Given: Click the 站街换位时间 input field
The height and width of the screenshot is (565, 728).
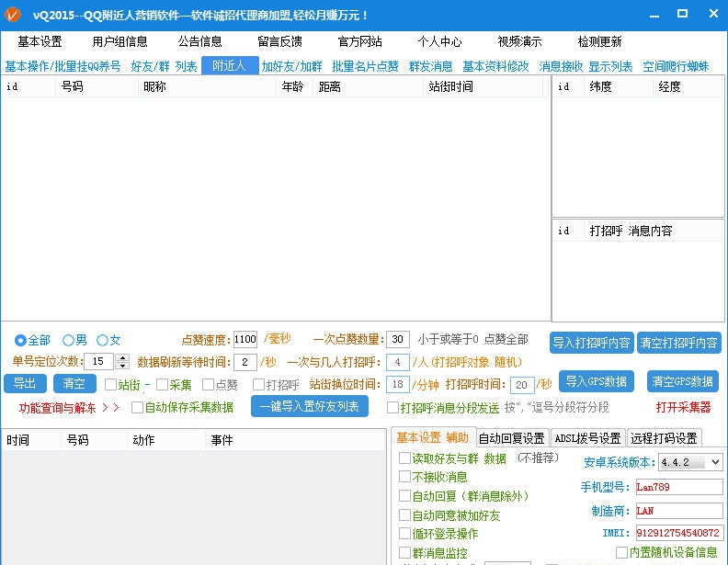Looking at the screenshot, I should point(398,385).
